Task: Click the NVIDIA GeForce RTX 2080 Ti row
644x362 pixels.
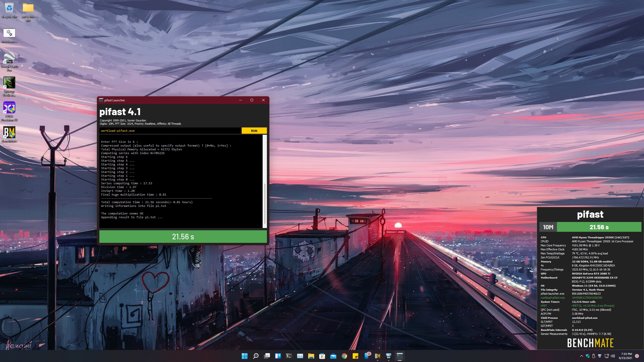Action: 576,274
